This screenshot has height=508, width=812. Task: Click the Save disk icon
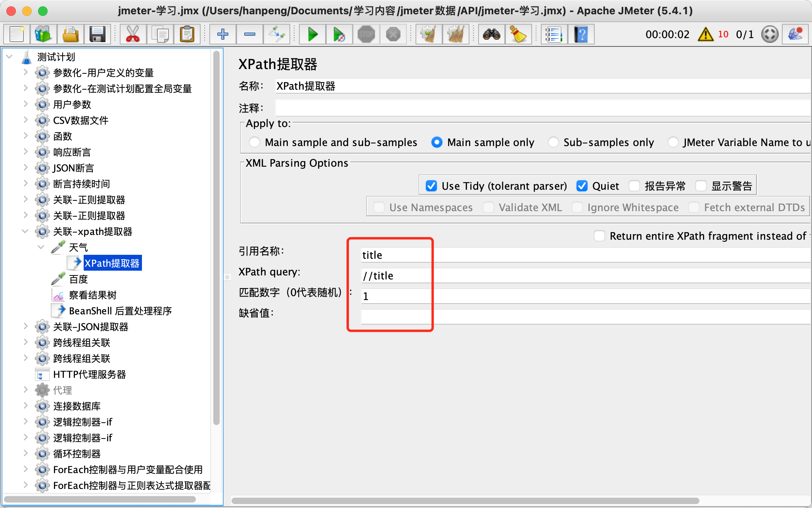(97, 35)
